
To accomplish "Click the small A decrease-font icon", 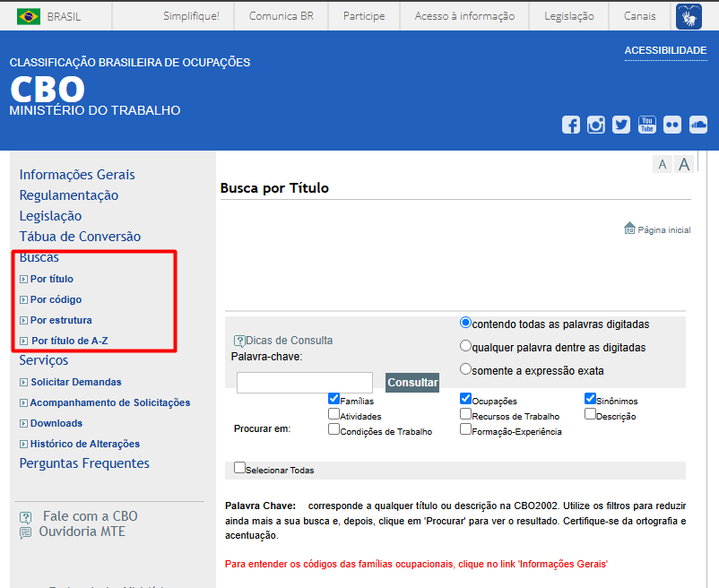I will pyautogui.click(x=663, y=164).
